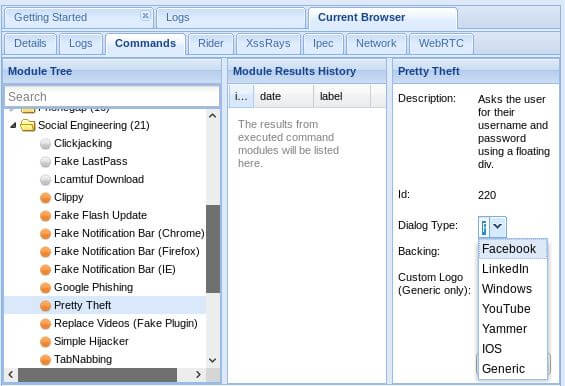Click the grey Fake LastPass status icon
The width and height of the screenshot is (565, 386).
pyautogui.click(x=45, y=161)
